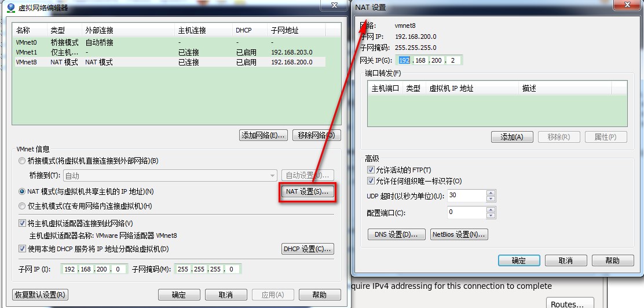Toggle the 允许活动的 FTP checkbox

click(x=371, y=170)
